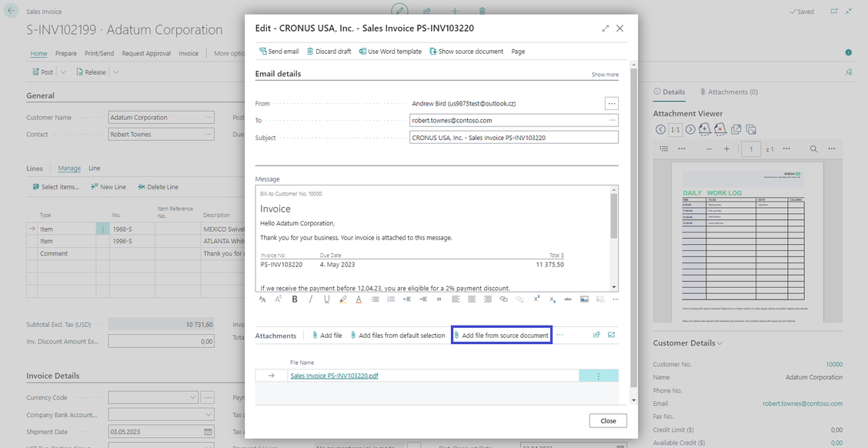Click Add file from source document

click(501, 336)
